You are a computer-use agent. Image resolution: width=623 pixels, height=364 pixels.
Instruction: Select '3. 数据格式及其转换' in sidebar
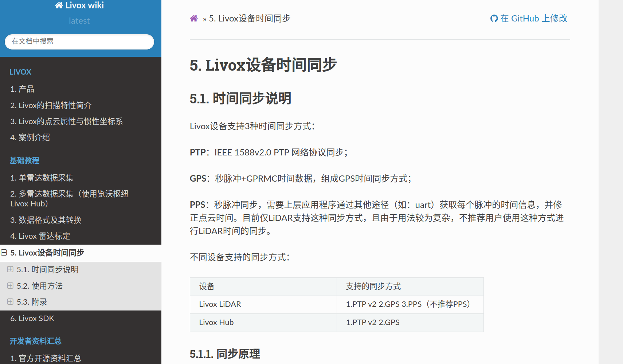(x=81, y=220)
